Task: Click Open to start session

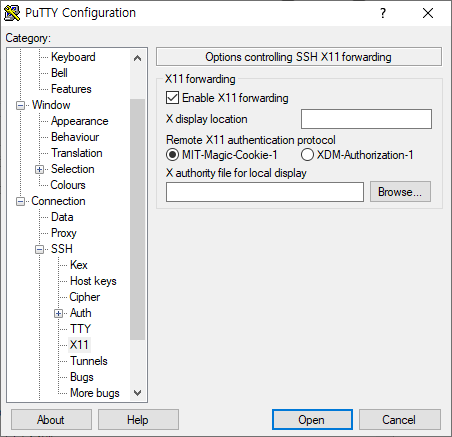Action: click(x=312, y=420)
